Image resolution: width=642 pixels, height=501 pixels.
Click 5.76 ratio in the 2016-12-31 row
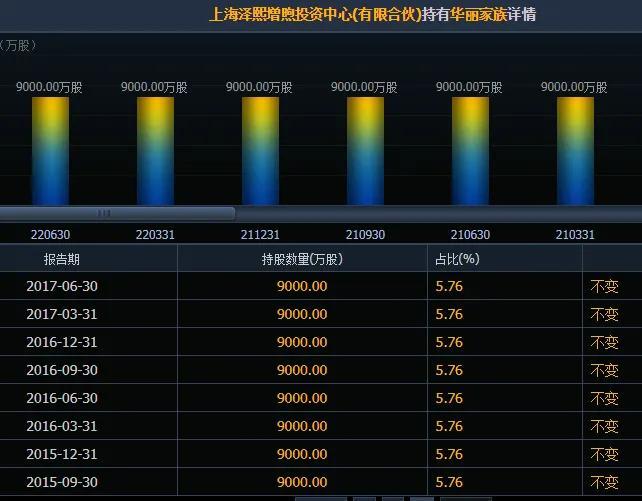[449, 342]
